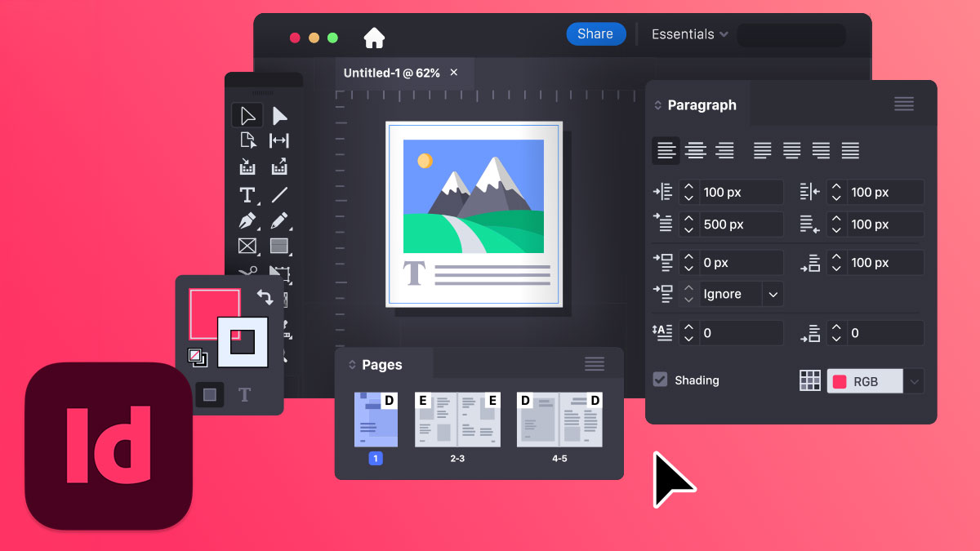The image size is (980, 551).
Task: Activate the Gap tool
Action: click(279, 140)
